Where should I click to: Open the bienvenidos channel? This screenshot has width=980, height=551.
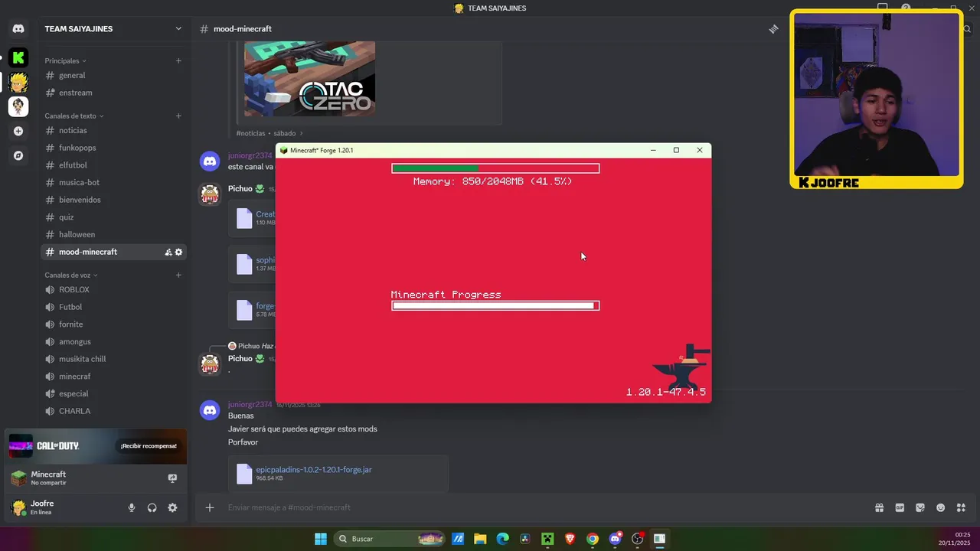pyautogui.click(x=113, y=200)
